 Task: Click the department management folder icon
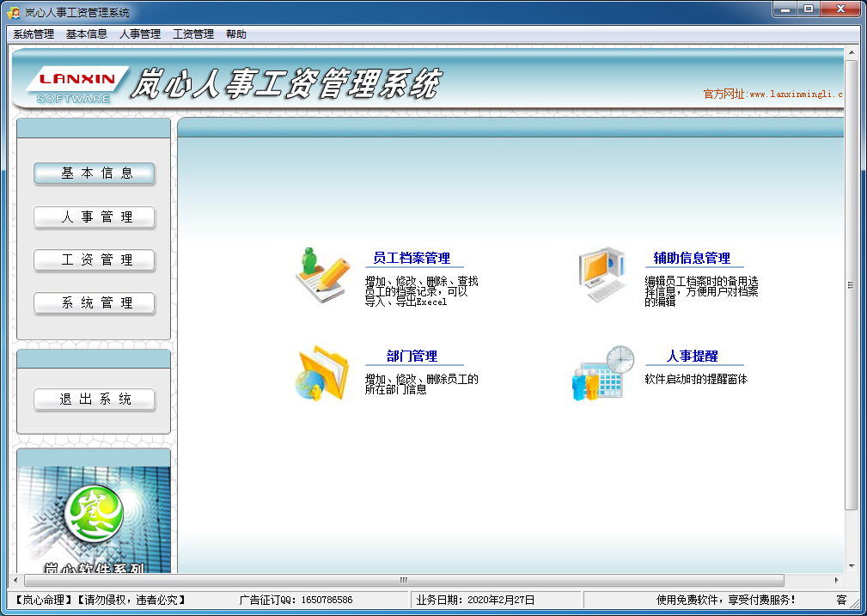[323, 373]
